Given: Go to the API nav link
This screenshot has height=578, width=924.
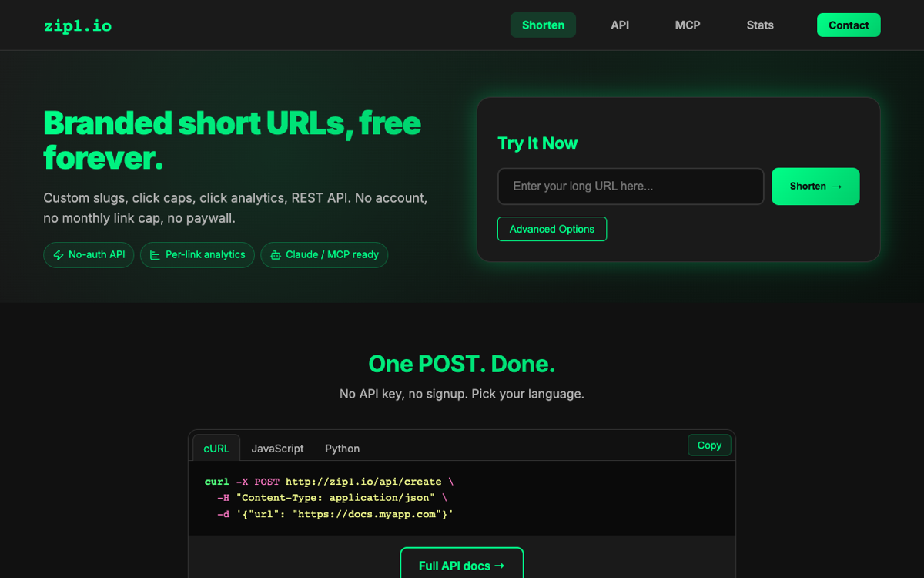Looking at the screenshot, I should point(620,25).
